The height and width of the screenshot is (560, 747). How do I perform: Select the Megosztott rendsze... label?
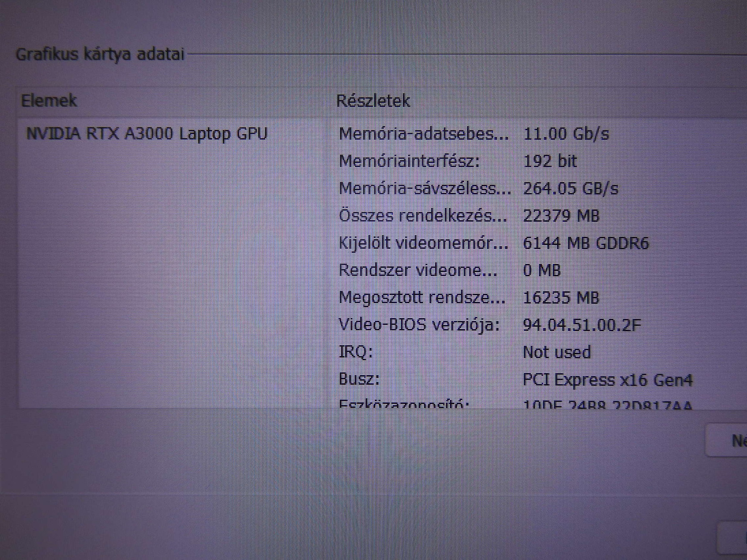(422, 297)
